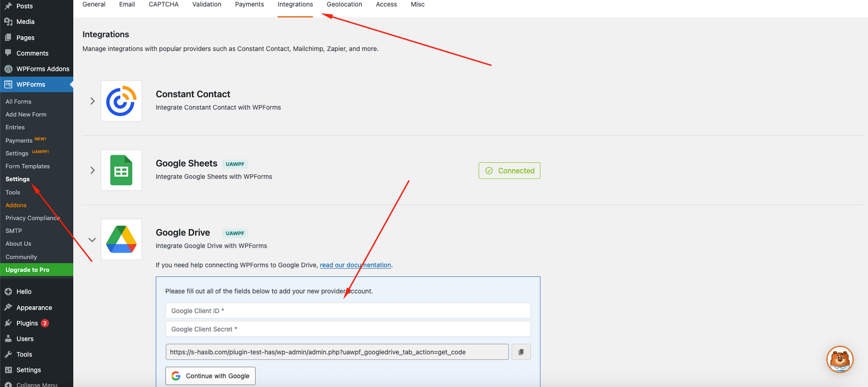
Task: Switch to the Geolocation tab
Action: (x=344, y=4)
